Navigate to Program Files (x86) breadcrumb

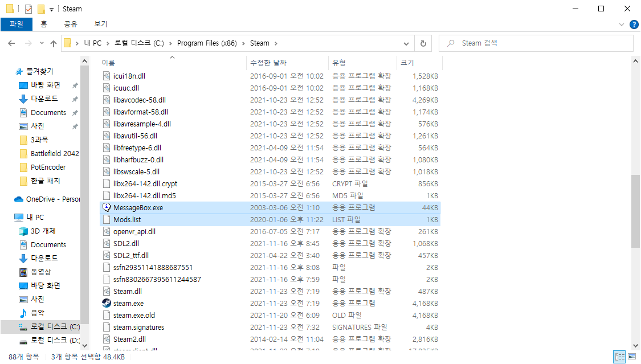point(207,43)
